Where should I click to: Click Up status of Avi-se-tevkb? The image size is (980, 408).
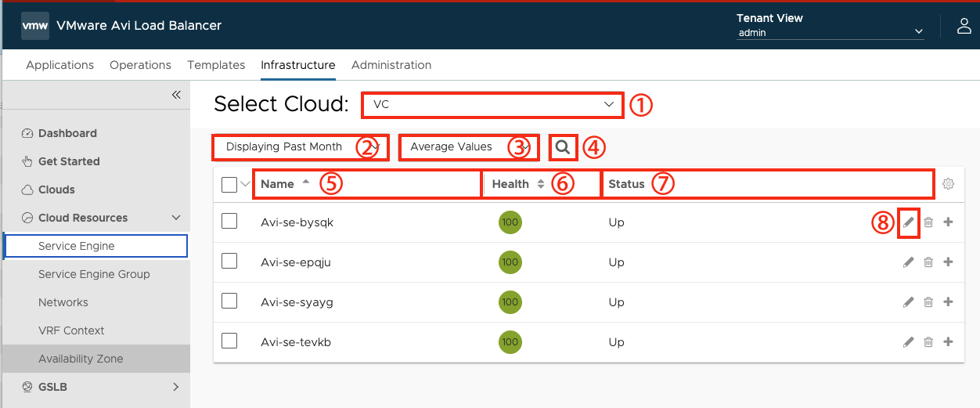616,342
